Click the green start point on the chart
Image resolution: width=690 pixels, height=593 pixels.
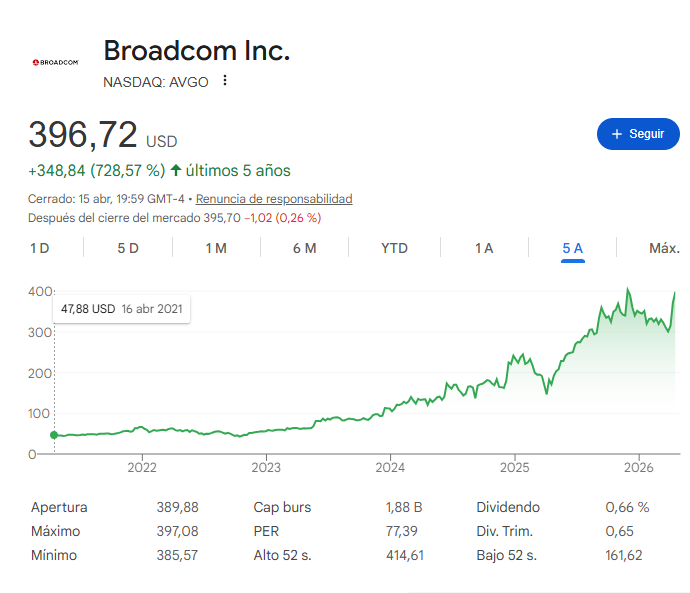coord(54,435)
